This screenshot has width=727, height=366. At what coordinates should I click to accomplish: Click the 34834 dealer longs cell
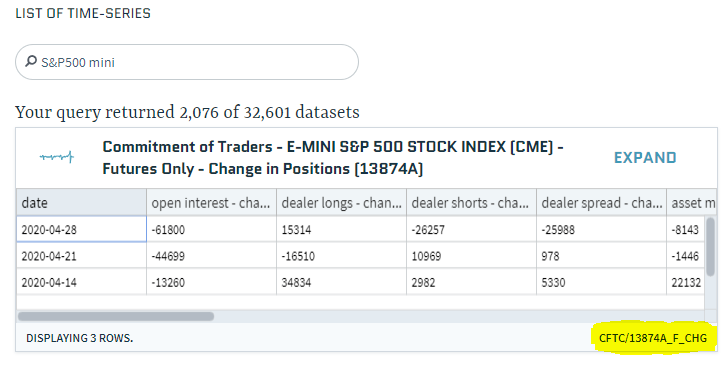(x=341, y=282)
